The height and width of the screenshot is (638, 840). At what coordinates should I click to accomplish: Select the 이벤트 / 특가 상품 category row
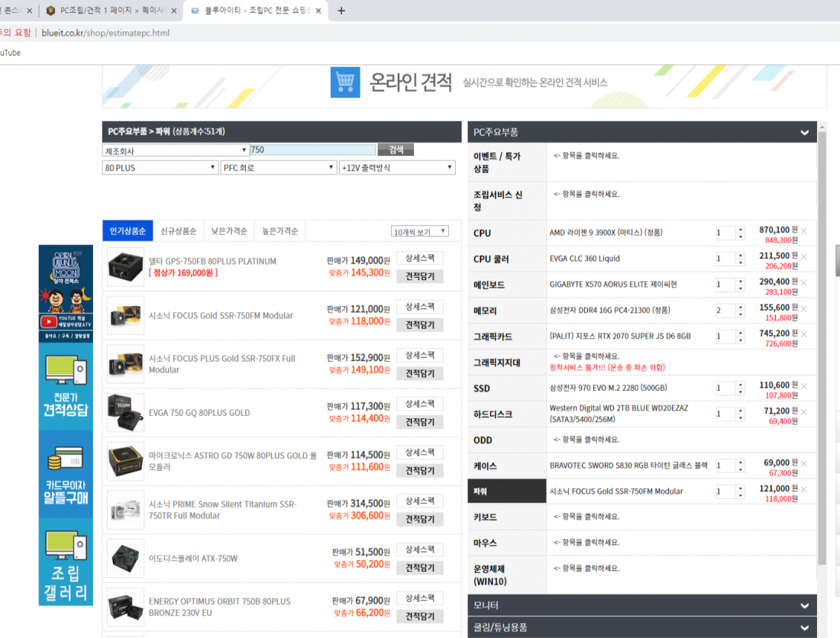click(x=641, y=163)
